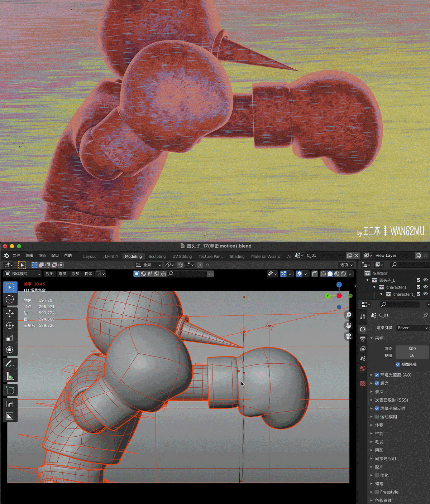This screenshot has width=430, height=504.
Task: Open 渲染引擎 Eevee dropdown
Action: [412, 328]
